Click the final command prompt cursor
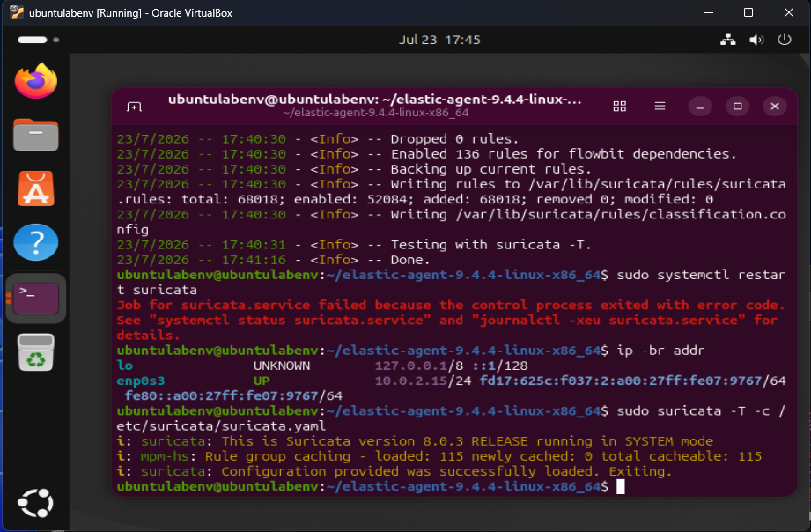The image size is (811, 532). coord(621,486)
